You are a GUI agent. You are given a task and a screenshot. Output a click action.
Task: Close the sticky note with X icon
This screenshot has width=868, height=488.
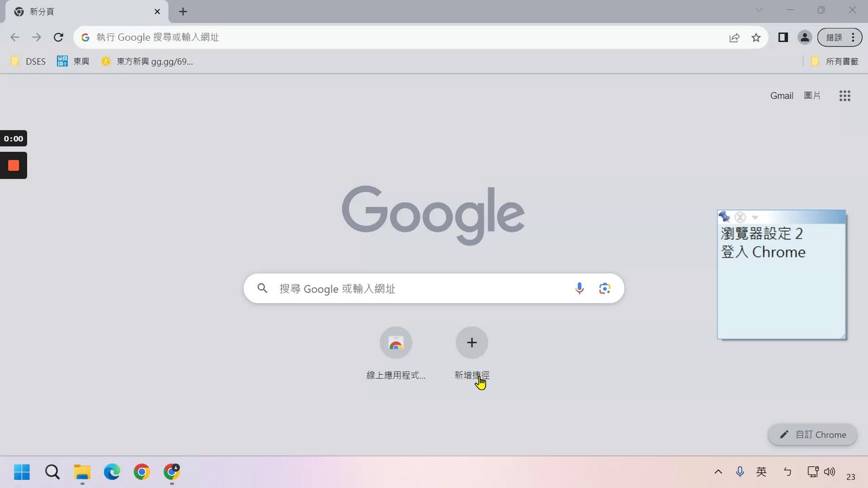741,218
